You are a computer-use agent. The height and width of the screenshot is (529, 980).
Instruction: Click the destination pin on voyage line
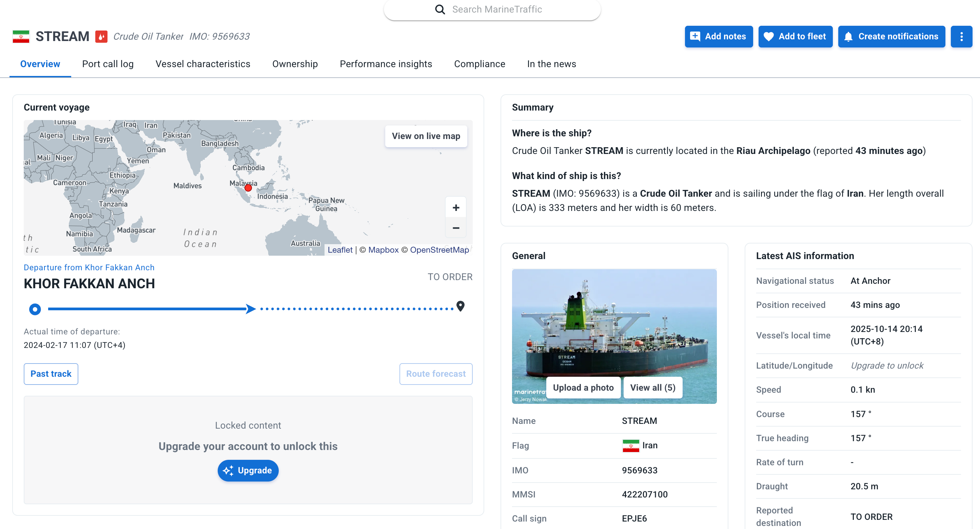click(460, 306)
